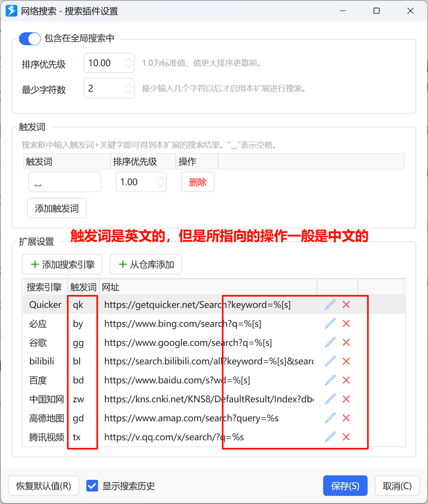Click the zw trigger word cell
Viewport: 428px width, 504px height.
tap(78, 399)
